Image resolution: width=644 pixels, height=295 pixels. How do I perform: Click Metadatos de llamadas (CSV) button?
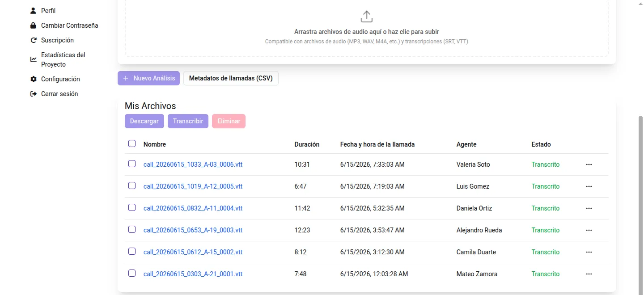231,78
